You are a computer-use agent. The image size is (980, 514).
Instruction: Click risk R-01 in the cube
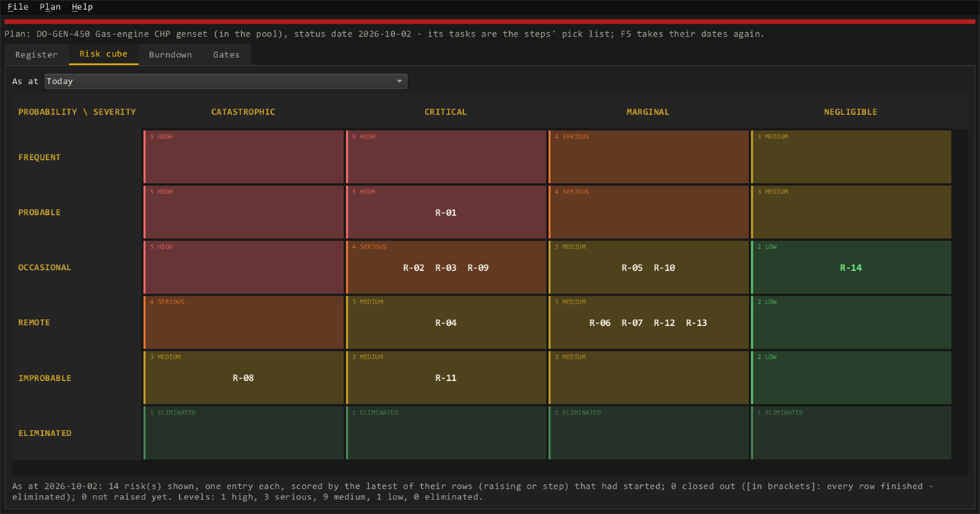(446, 213)
